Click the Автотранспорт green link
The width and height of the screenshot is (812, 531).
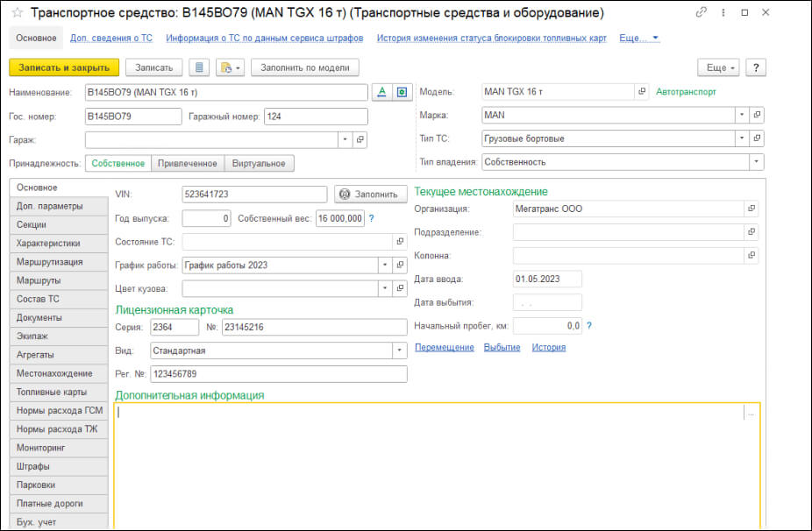coord(686,92)
